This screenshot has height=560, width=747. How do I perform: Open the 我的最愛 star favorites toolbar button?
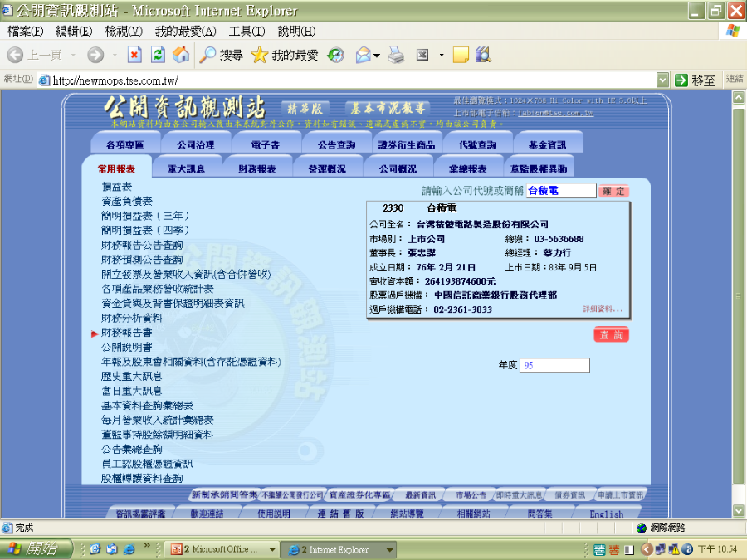point(285,56)
